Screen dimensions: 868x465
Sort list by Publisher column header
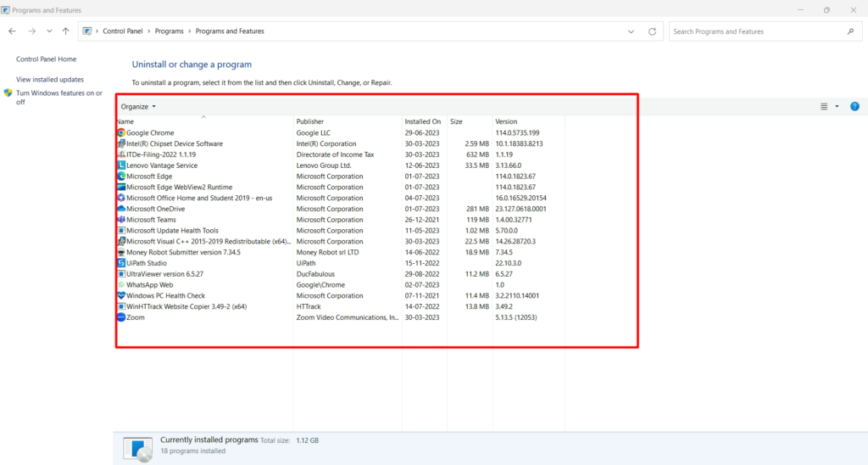[310, 122]
